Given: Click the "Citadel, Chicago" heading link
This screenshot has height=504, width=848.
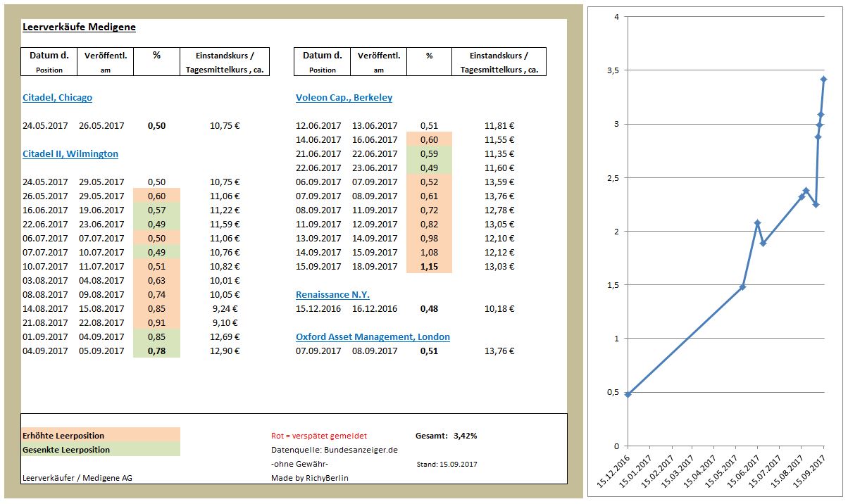Looking at the screenshot, I should 57,97.
